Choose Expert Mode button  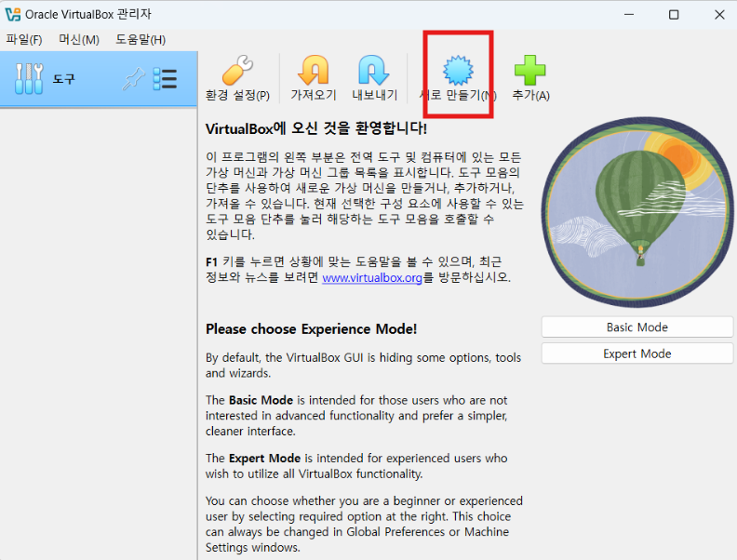click(636, 353)
